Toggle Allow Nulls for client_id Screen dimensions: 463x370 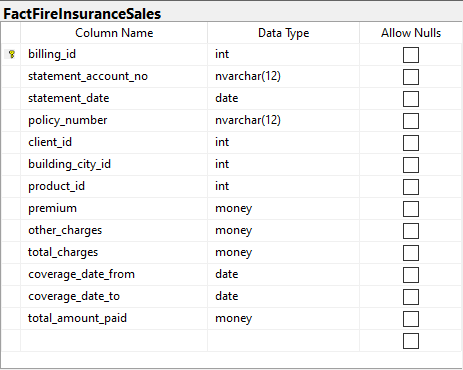click(x=411, y=143)
